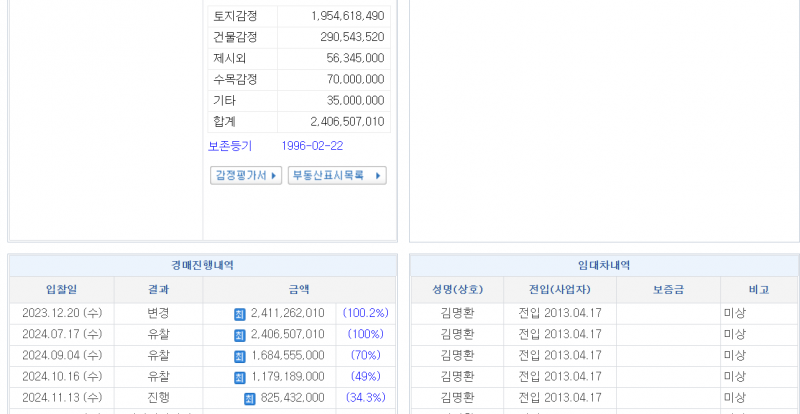This screenshot has width=800, height=414.
Task: Click the 결과 column header
Action: (158, 290)
